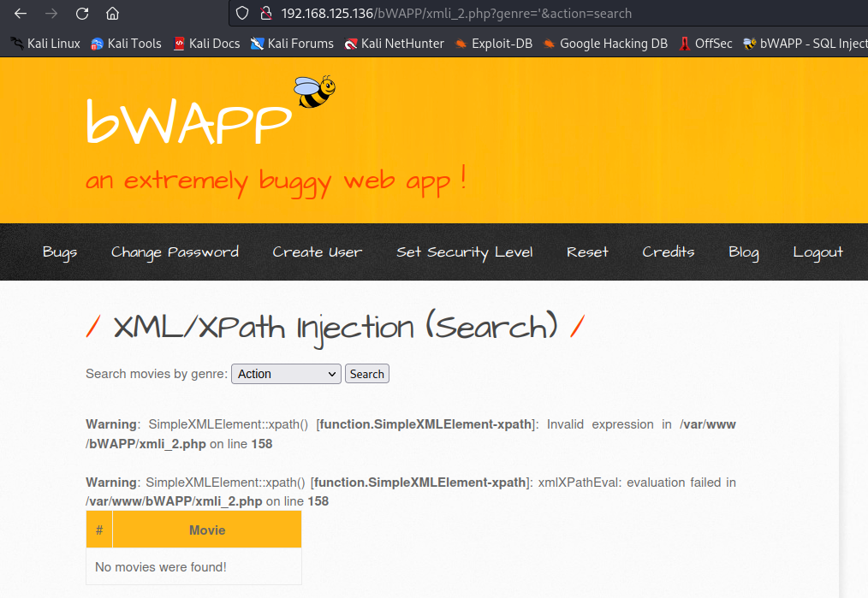Viewport: 868px width, 598px height.
Task: Go to browser home icon
Action: pyautogui.click(x=112, y=14)
